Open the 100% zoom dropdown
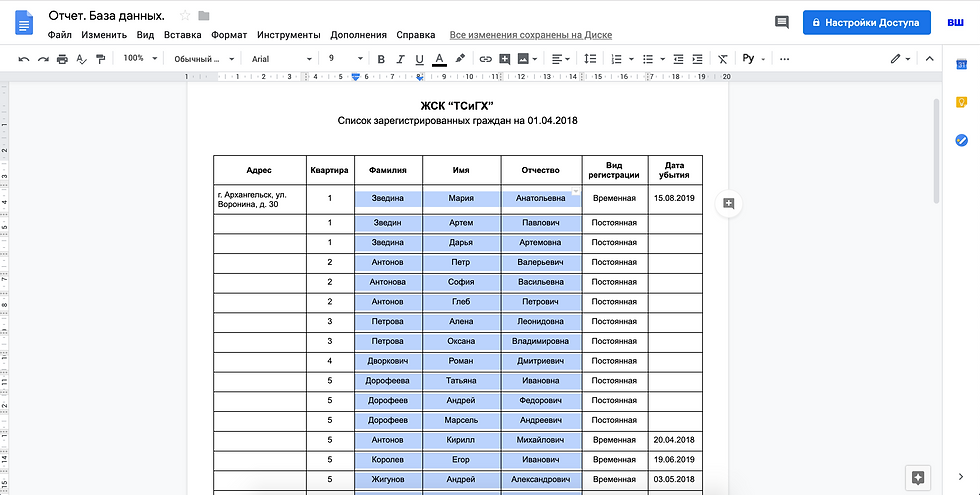 [x=140, y=58]
